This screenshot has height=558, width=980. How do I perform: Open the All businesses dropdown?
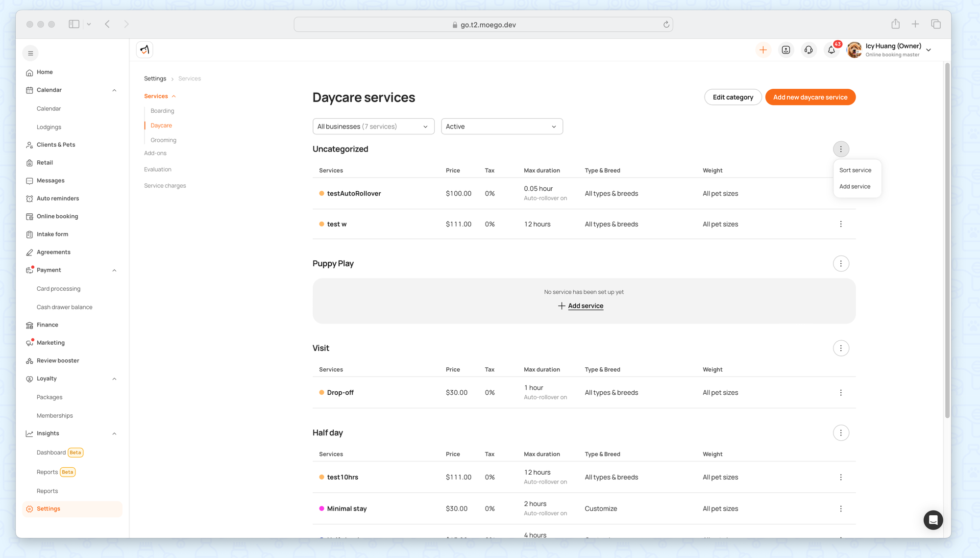pyautogui.click(x=373, y=127)
